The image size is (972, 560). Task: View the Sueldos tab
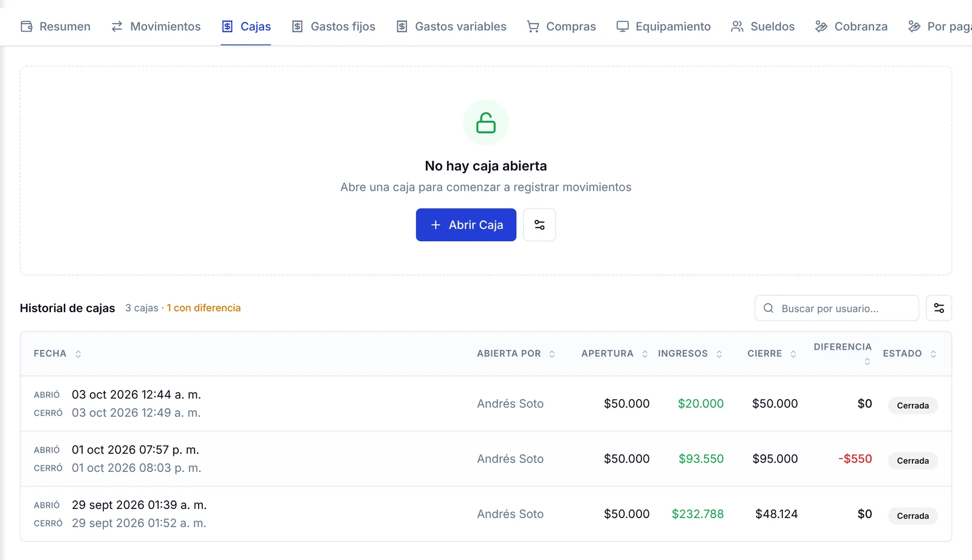pyautogui.click(x=763, y=26)
